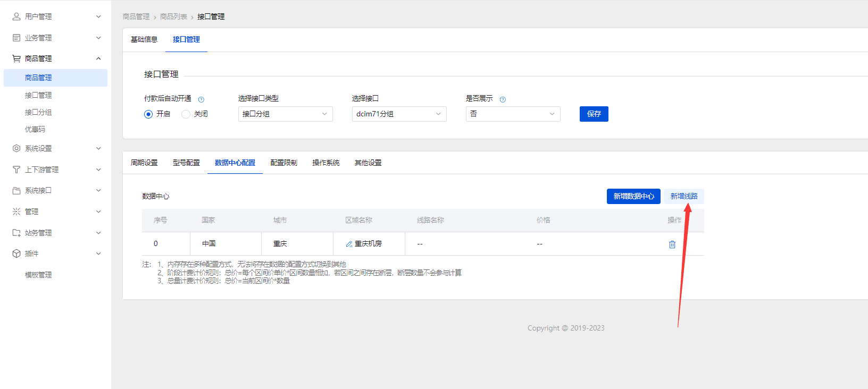The image size is (868, 389).
Task: Delete the 重庆 data center row with the trash icon
Action: pos(672,244)
